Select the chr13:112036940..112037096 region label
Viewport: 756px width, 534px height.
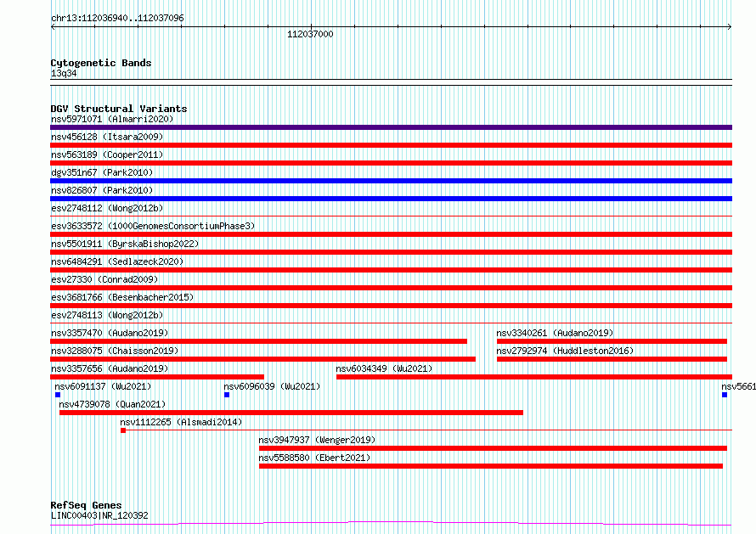pyautogui.click(x=117, y=18)
